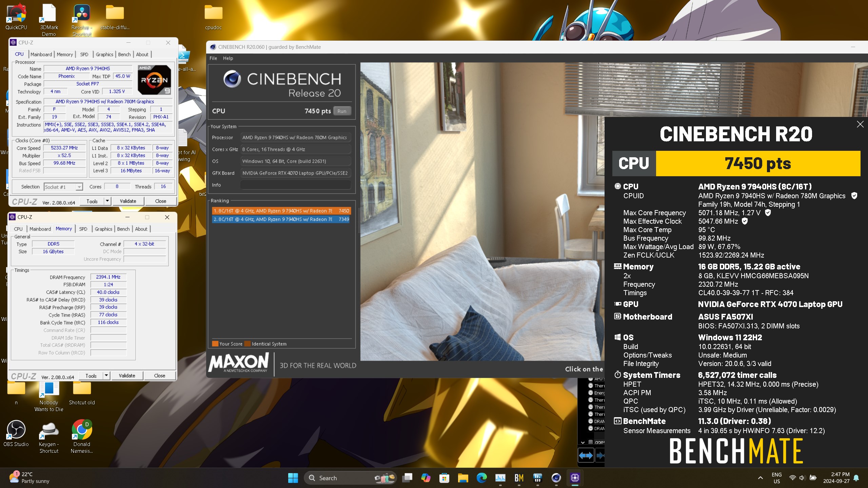Switch to the Mainboard tab in the top CPU-Z window

coord(41,55)
